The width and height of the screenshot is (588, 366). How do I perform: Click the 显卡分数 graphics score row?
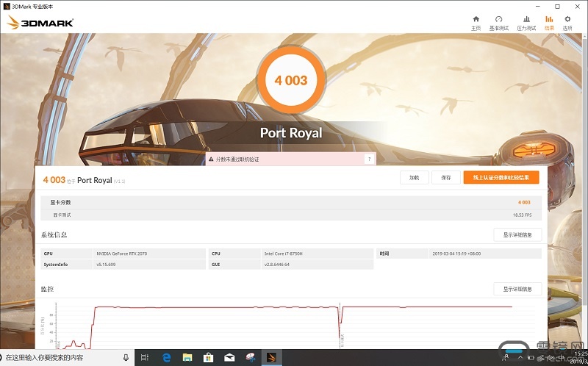pyautogui.click(x=291, y=202)
